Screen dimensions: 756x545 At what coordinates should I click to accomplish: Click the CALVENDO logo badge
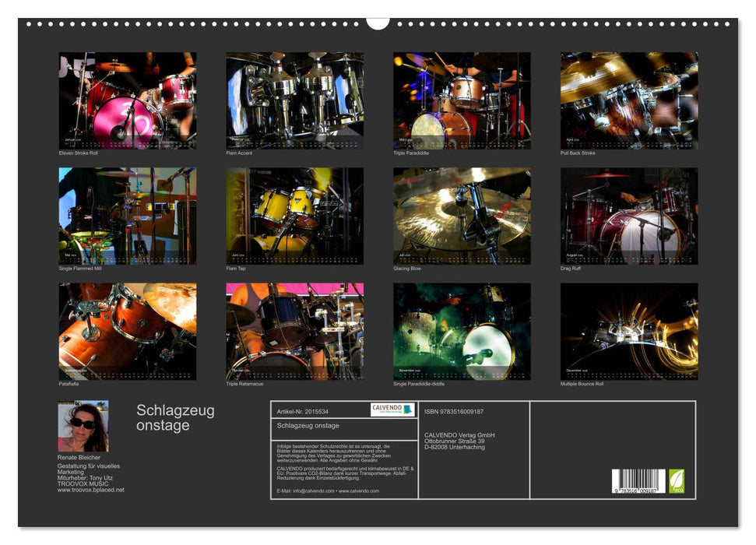pyautogui.click(x=392, y=410)
